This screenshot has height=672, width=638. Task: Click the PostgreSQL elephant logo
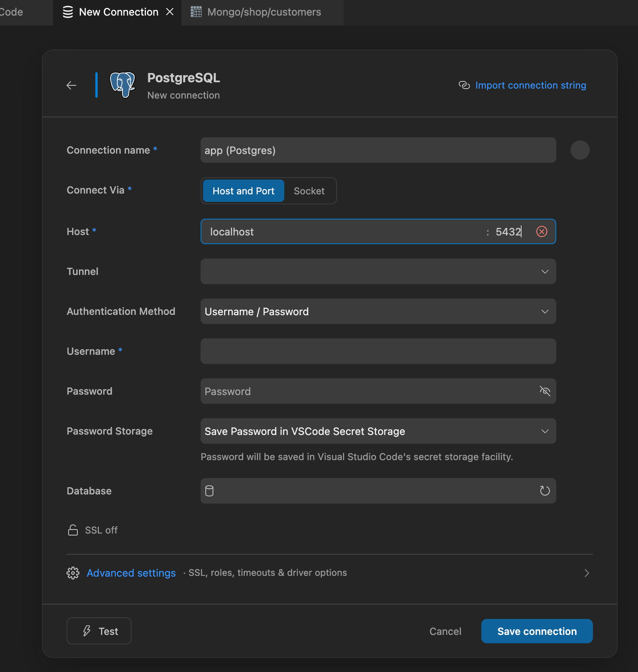(123, 85)
